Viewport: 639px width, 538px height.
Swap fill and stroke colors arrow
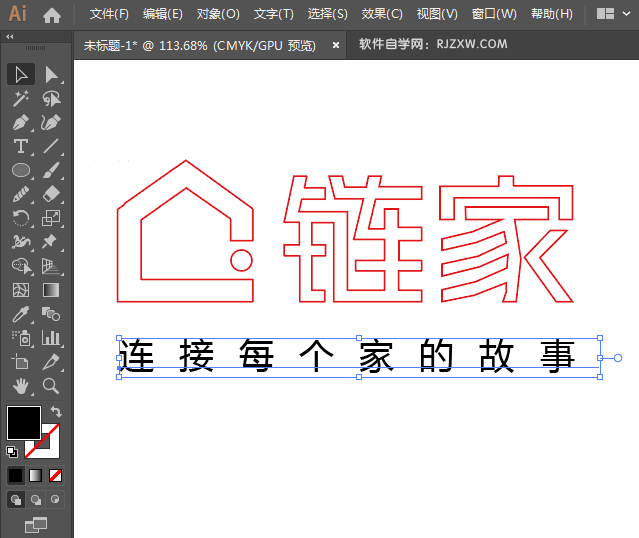click(x=56, y=412)
